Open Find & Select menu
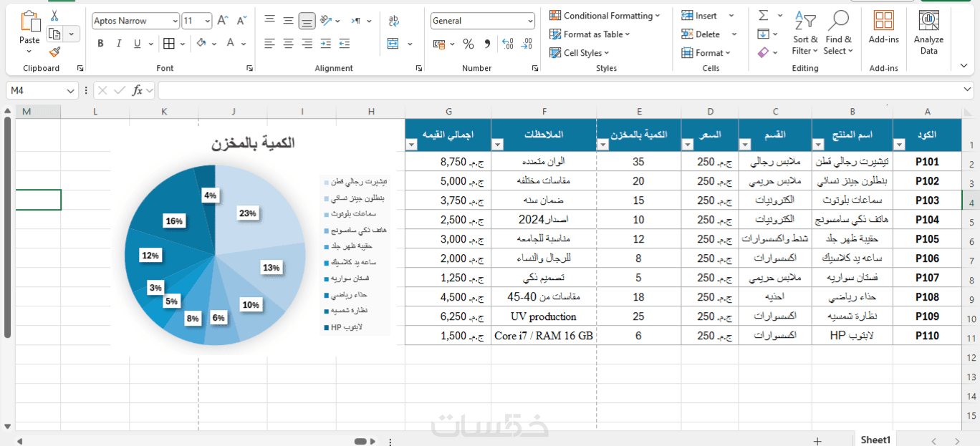 pyautogui.click(x=838, y=33)
